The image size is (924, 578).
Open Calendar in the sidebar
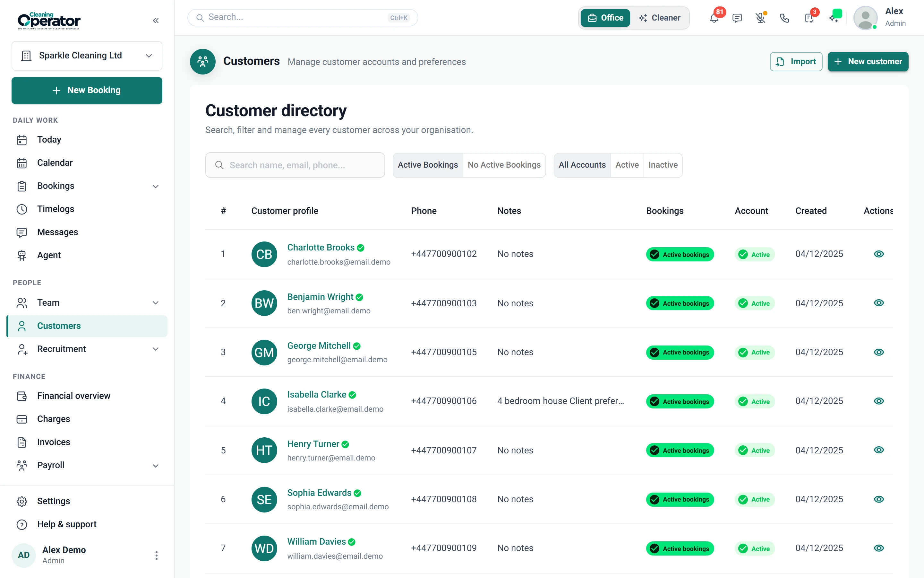(87, 163)
